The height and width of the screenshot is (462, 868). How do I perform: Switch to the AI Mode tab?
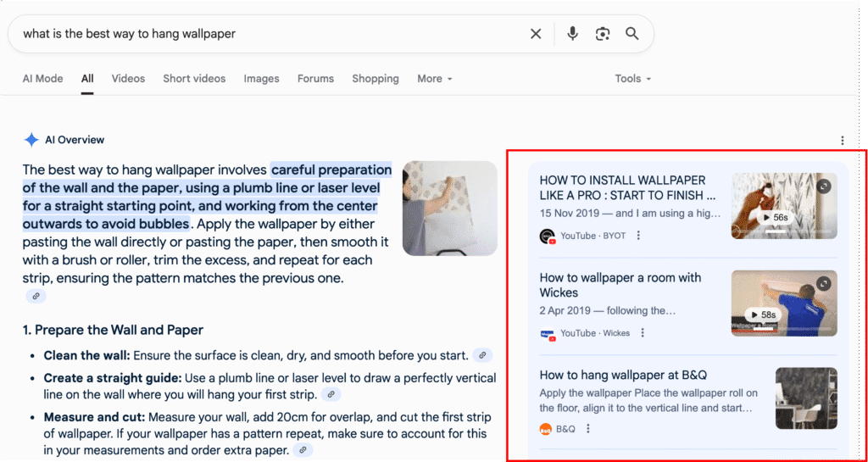coord(43,79)
